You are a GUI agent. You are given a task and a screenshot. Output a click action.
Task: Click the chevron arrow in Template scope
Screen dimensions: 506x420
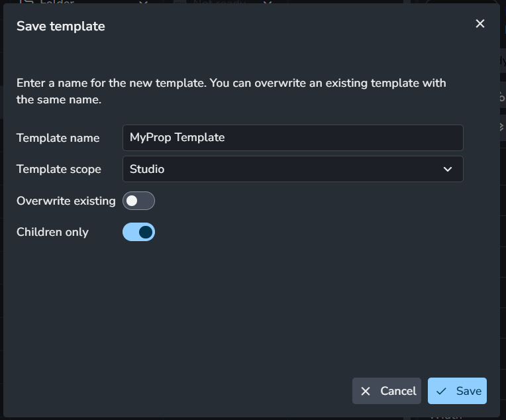pos(448,169)
